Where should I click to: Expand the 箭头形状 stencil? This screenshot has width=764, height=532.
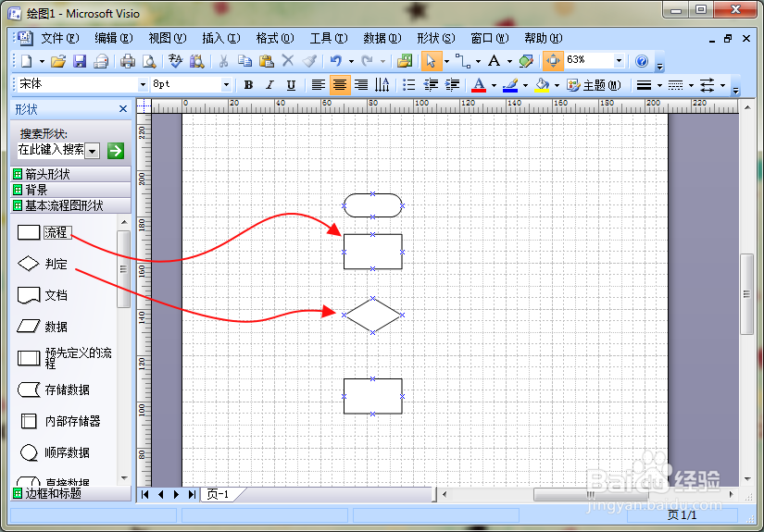tap(70, 174)
